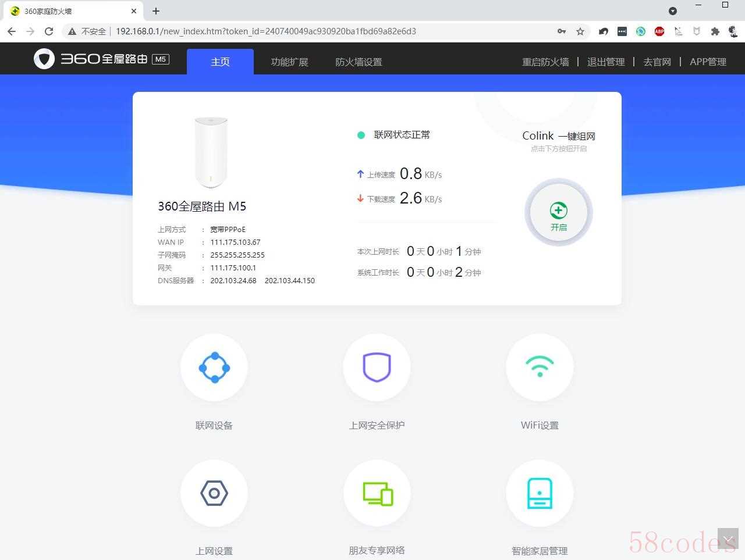Screen dimensions: 745x560
Task: Click the pen-like extension icon right of ABP
Action: pyautogui.click(x=678, y=31)
